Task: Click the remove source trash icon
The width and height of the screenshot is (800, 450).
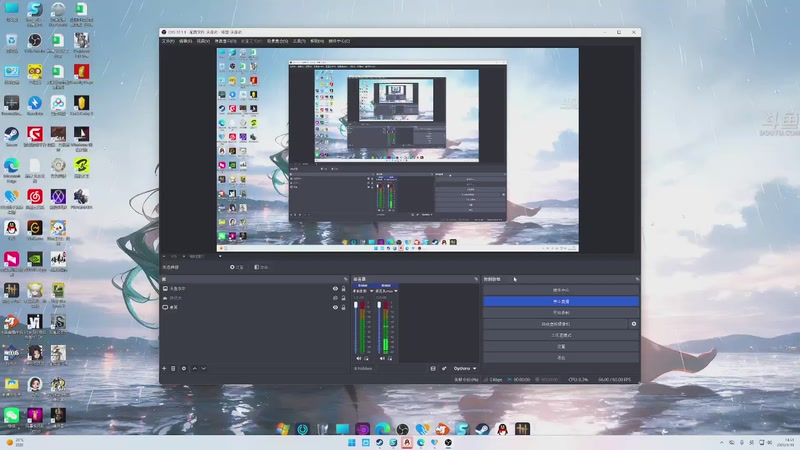Action: (x=173, y=368)
